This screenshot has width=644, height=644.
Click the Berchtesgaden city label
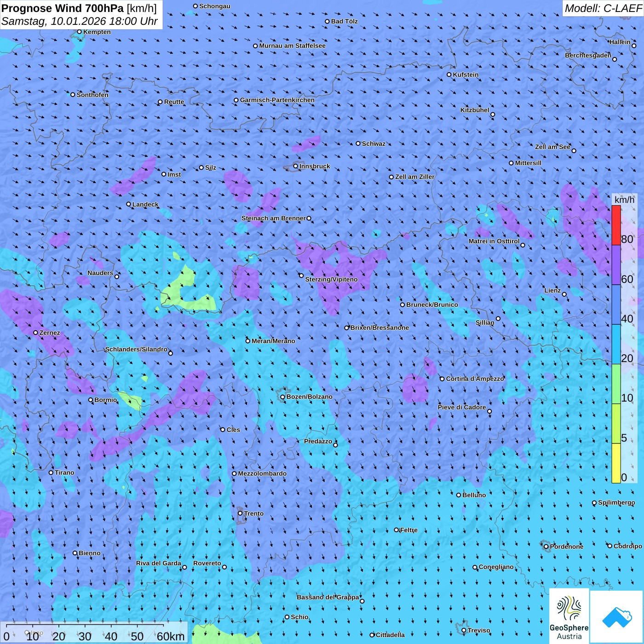(588, 56)
